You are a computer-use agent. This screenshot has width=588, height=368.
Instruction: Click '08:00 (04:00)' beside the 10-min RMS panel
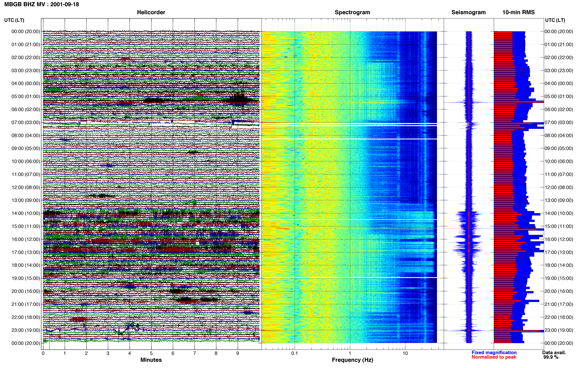pos(559,135)
